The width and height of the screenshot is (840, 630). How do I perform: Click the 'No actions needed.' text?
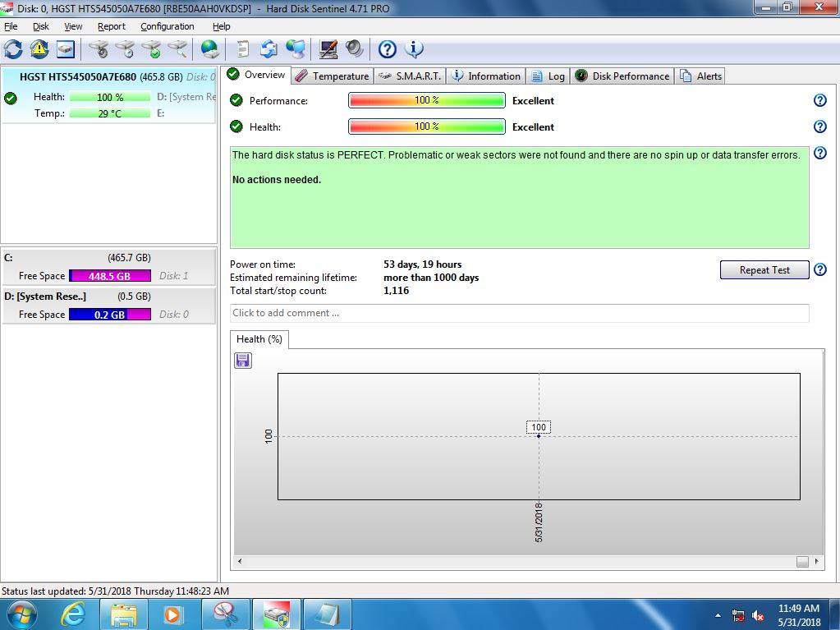(277, 180)
